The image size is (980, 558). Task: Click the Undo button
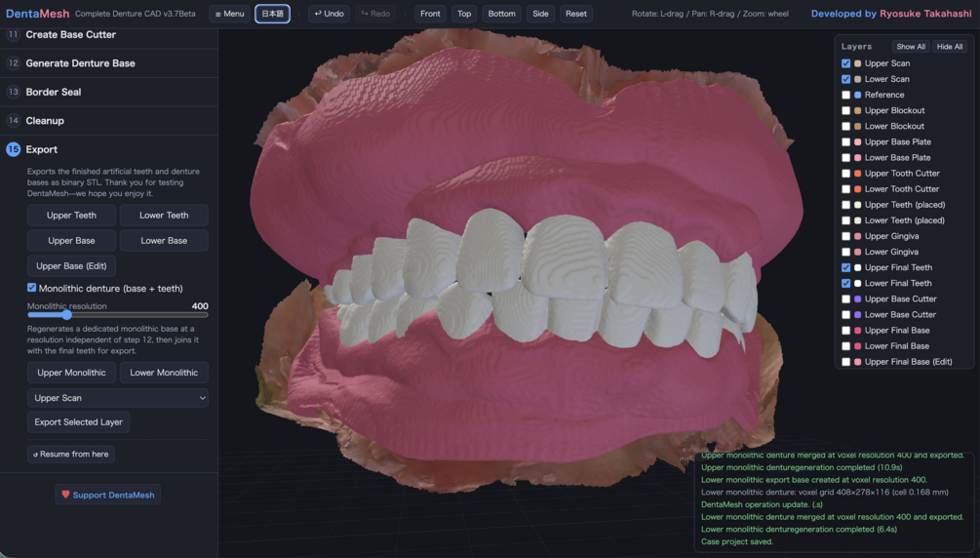point(329,14)
